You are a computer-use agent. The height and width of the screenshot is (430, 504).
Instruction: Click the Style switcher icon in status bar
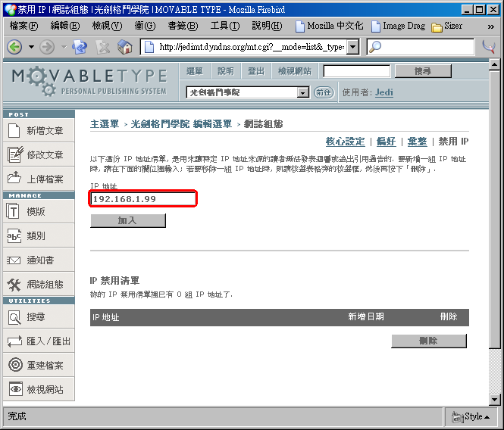pos(457,417)
